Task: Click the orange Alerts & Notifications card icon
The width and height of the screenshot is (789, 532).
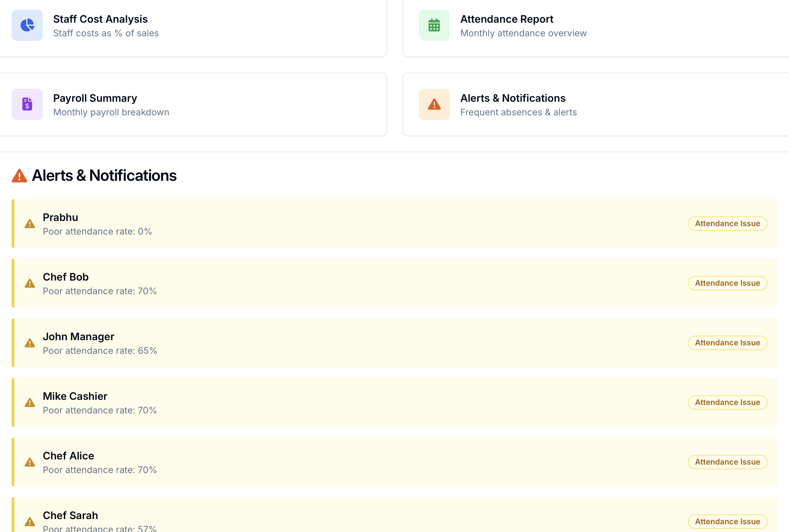Action: [x=434, y=104]
